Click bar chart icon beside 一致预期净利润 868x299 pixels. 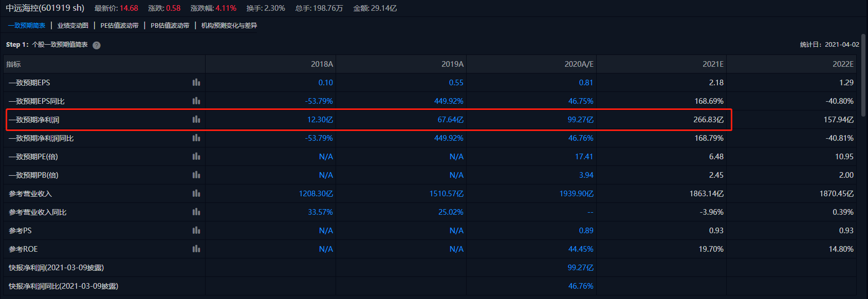pos(196,120)
